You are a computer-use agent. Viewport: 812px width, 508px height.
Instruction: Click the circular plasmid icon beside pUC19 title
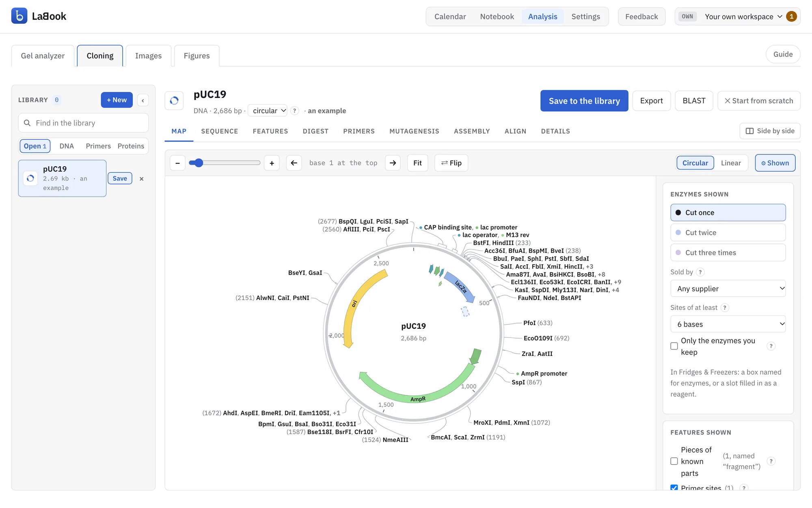(174, 100)
